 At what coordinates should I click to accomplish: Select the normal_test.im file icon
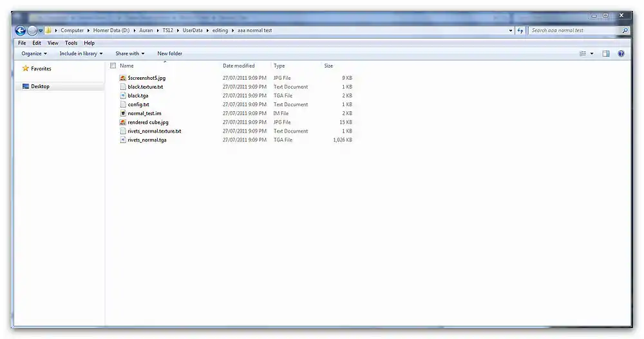(122, 113)
